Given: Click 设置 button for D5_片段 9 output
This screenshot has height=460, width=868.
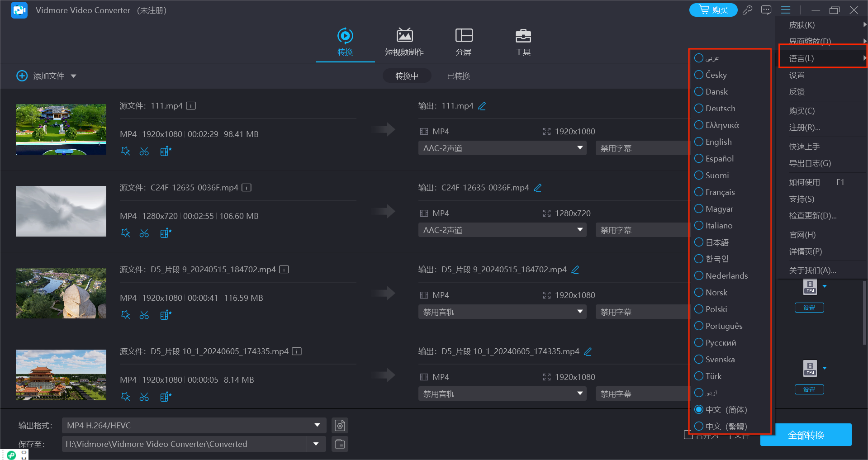Looking at the screenshot, I should [809, 308].
